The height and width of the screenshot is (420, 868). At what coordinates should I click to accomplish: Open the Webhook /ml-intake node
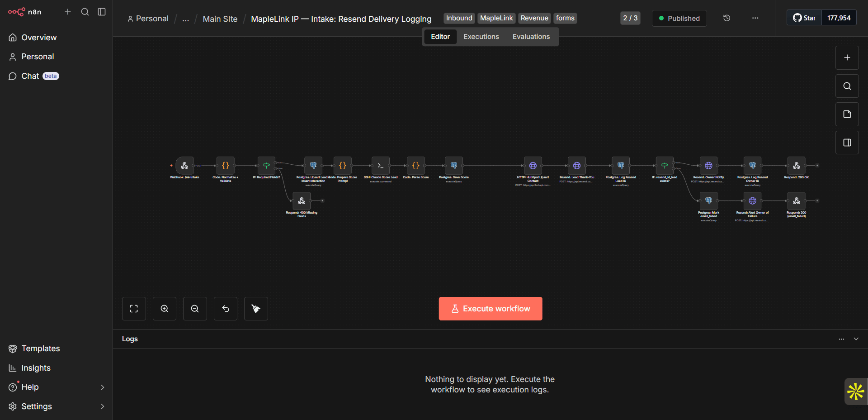tap(184, 166)
